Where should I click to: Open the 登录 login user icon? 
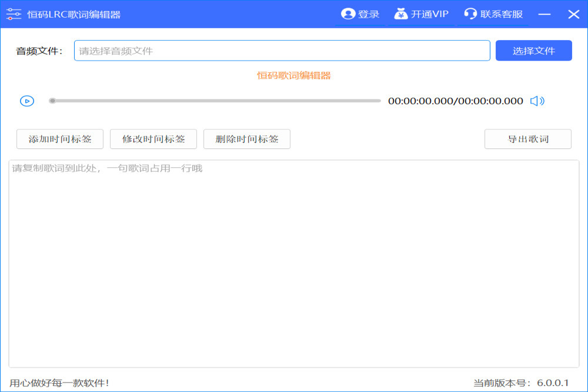[x=348, y=14]
